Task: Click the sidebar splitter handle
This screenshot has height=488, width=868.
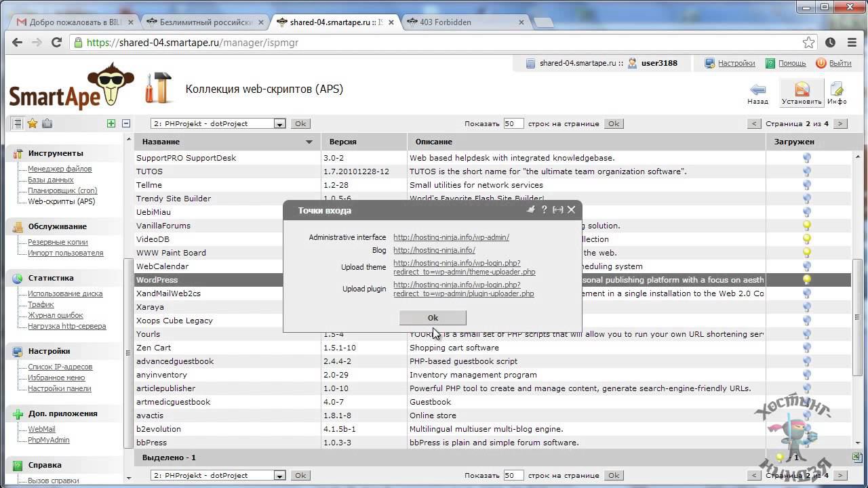Action: [x=128, y=353]
